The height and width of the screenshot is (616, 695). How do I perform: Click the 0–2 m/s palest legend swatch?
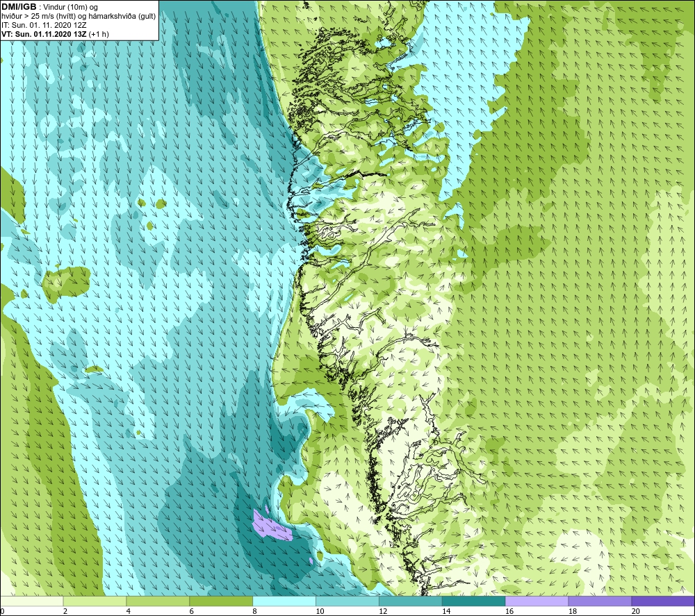coord(32,601)
